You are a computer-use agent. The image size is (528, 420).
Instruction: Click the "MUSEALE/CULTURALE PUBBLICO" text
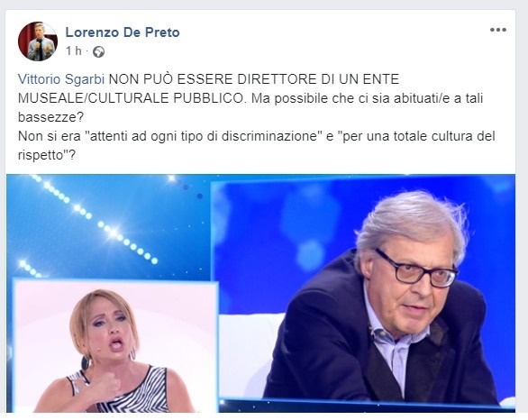(131, 98)
